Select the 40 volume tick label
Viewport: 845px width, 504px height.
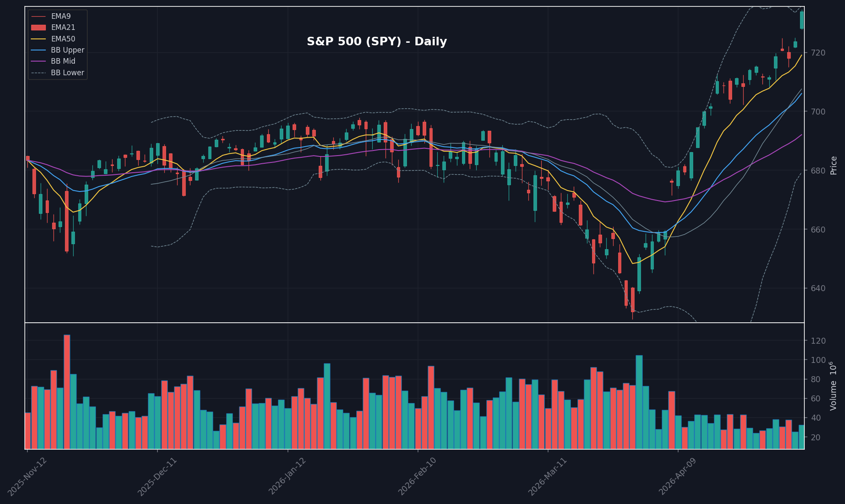point(815,418)
